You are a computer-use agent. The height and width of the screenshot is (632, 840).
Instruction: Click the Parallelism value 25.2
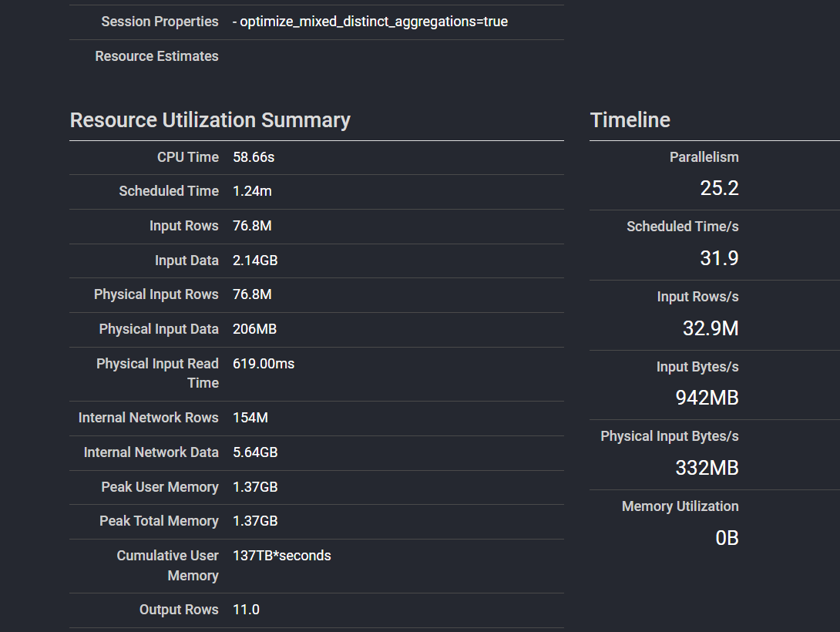pos(719,187)
